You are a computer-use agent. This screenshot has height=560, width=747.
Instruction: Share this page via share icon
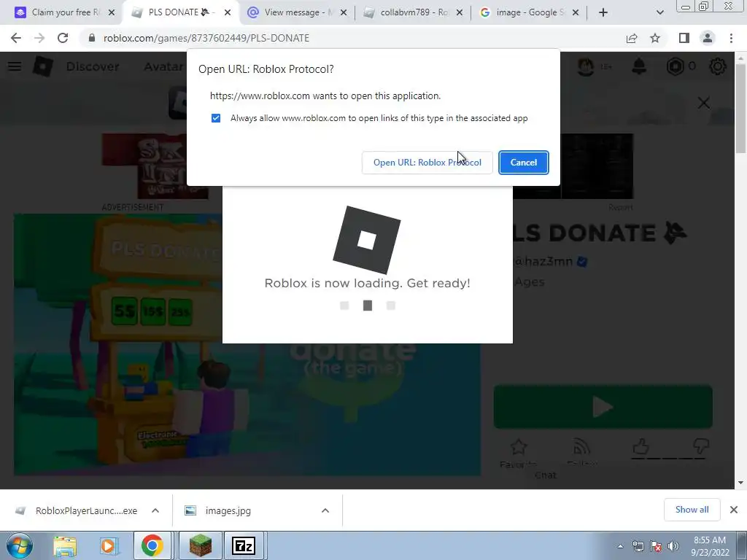632,38
